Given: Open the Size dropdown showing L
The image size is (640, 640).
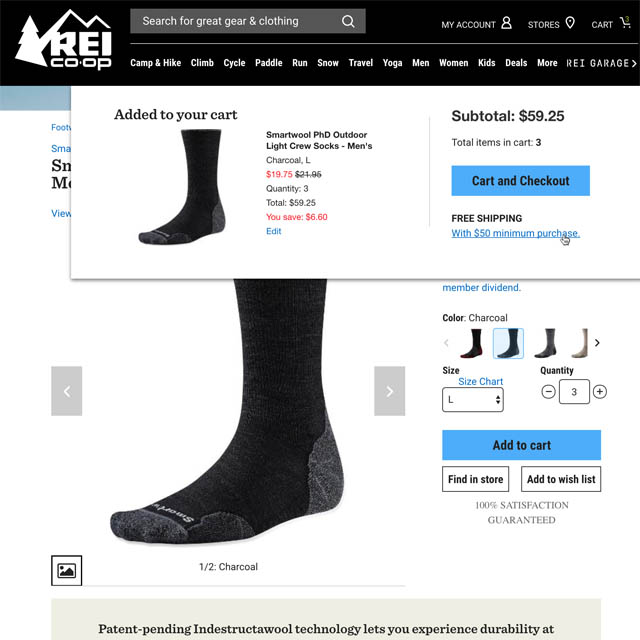Looking at the screenshot, I should pos(473,400).
